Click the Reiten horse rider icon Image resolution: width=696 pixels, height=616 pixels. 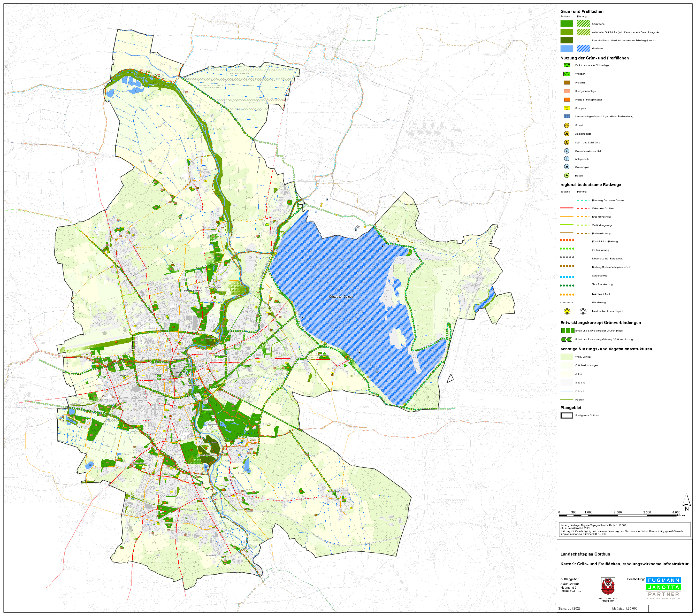[x=567, y=176]
